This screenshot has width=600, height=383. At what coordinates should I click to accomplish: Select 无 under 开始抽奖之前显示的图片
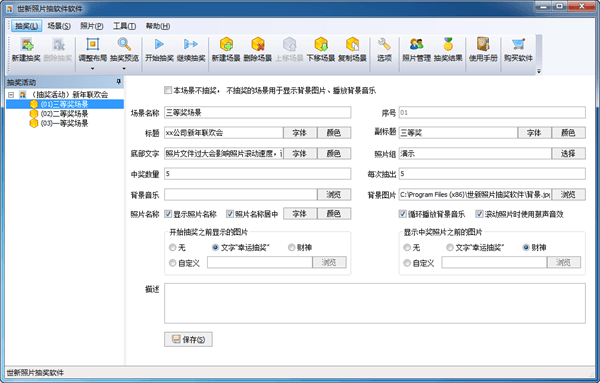coord(172,248)
